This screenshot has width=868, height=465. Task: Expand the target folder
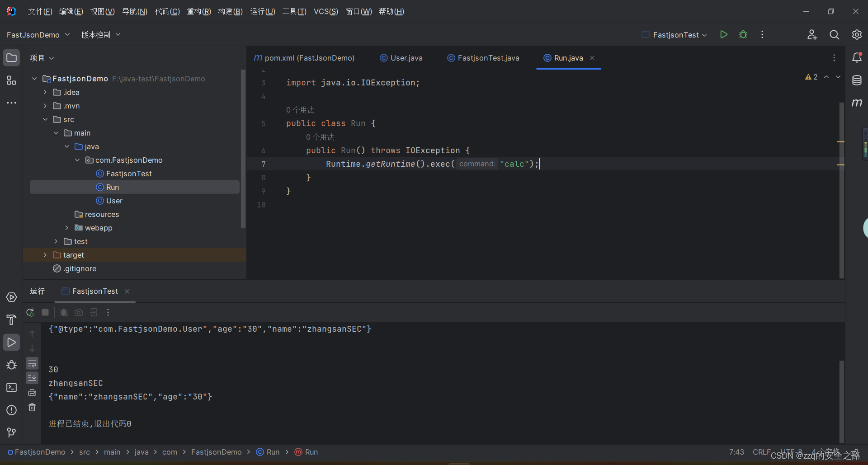pos(45,255)
